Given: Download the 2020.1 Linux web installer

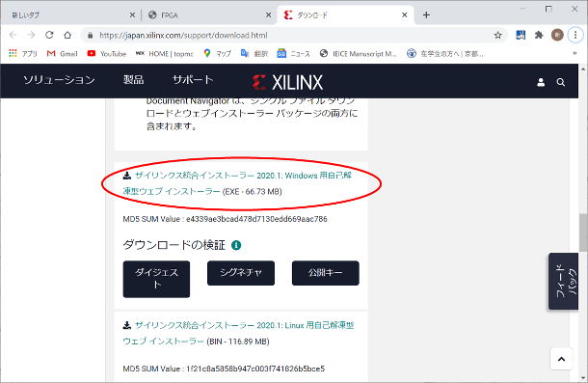Looking at the screenshot, I should [238, 333].
